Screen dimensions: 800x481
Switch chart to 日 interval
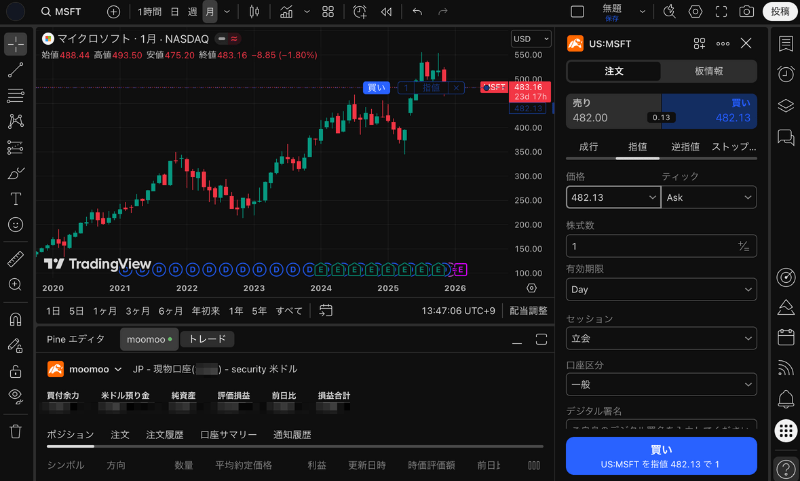click(174, 12)
